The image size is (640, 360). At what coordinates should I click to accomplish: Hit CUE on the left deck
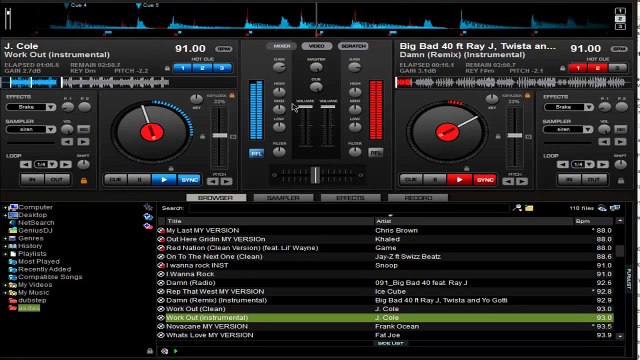click(116, 180)
